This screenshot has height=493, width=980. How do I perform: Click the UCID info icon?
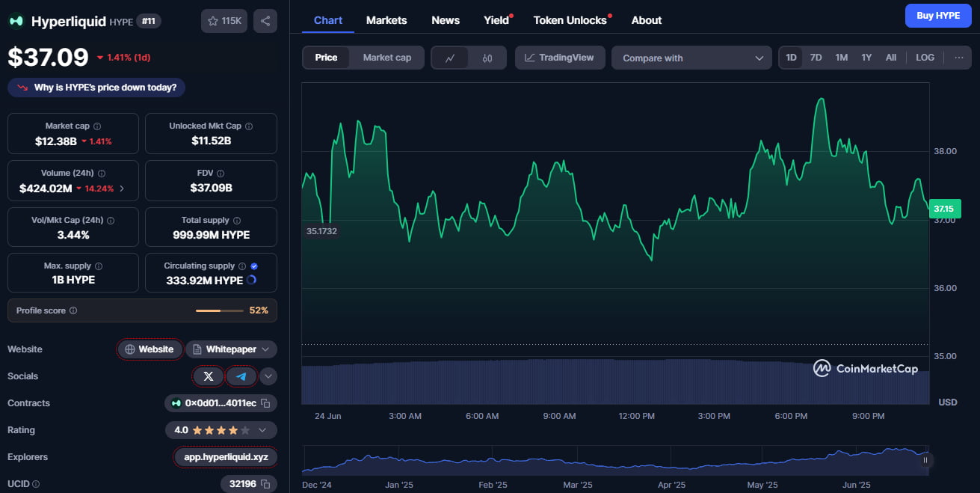[x=36, y=484]
